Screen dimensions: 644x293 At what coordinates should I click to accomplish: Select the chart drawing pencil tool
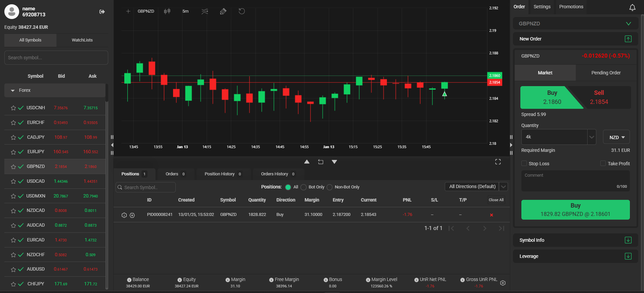click(223, 11)
